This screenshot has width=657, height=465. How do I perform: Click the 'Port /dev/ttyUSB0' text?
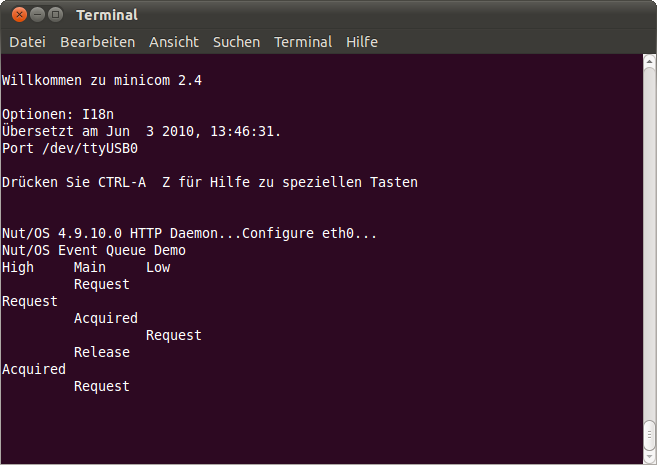70,148
